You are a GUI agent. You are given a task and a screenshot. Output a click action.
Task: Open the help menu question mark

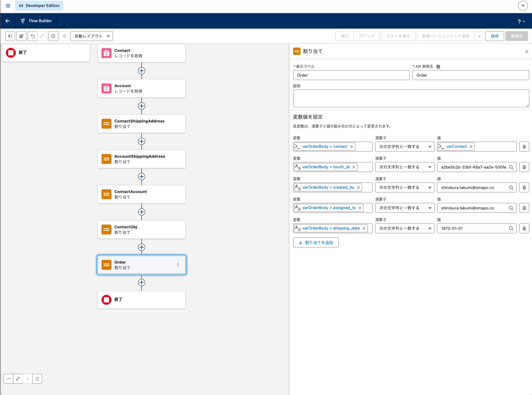[x=521, y=21]
